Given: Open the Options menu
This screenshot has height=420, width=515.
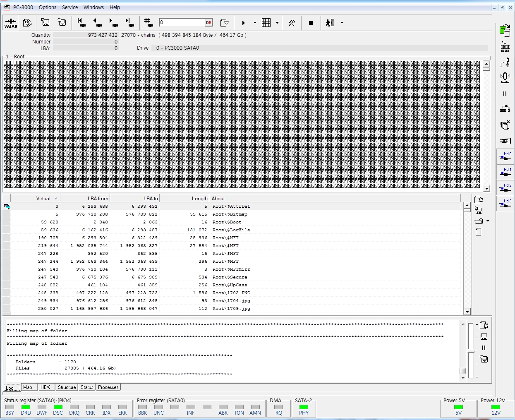Looking at the screenshot, I should pos(48,7).
